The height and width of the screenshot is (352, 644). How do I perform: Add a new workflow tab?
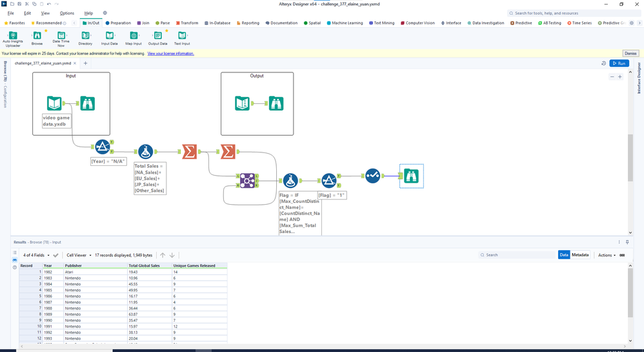85,63
